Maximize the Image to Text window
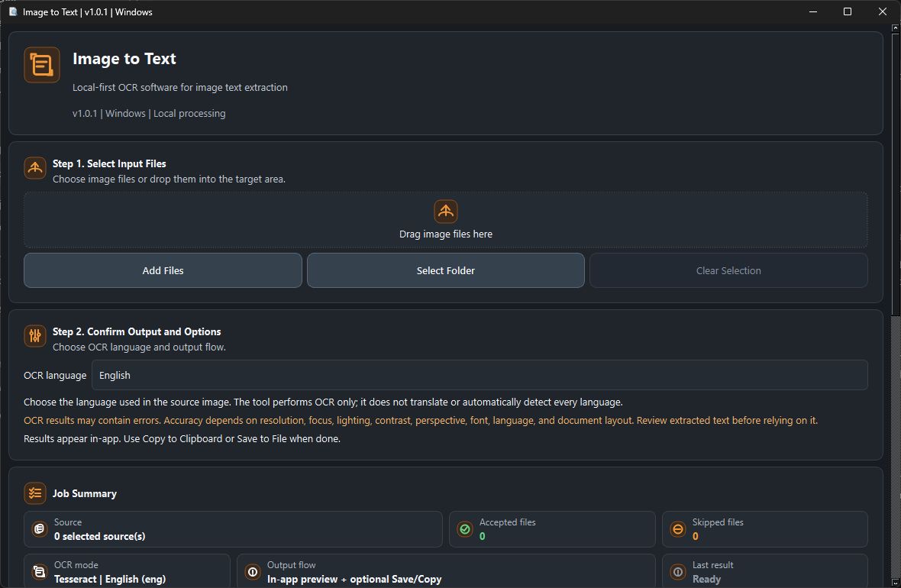 (x=847, y=11)
